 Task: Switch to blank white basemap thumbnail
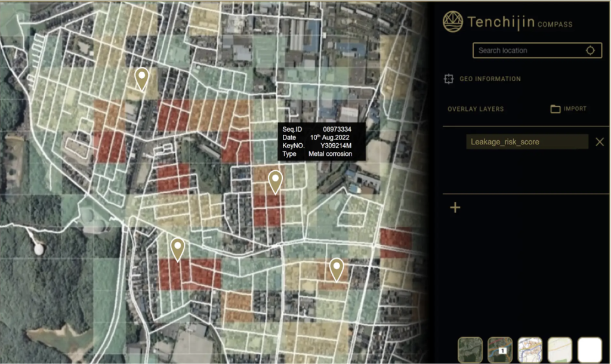click(x=590, y=350)
